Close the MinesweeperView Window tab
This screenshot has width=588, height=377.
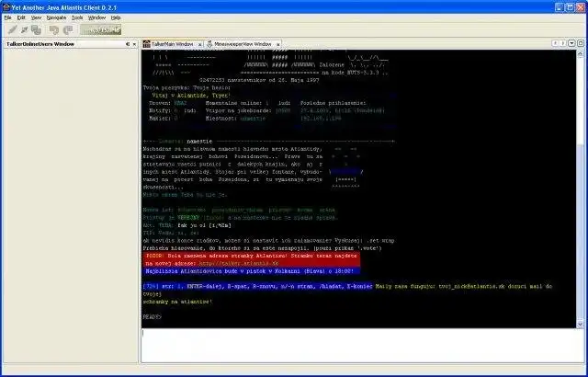tap(277, 45)
